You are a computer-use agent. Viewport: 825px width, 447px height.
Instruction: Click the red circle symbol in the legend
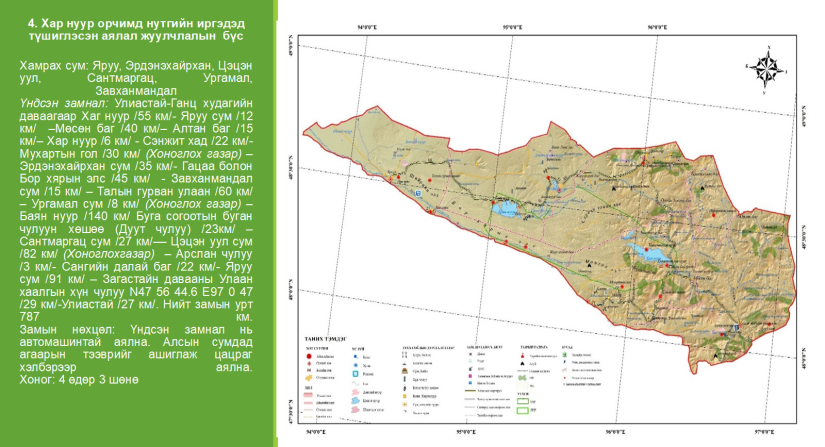(x=306, y=355)
